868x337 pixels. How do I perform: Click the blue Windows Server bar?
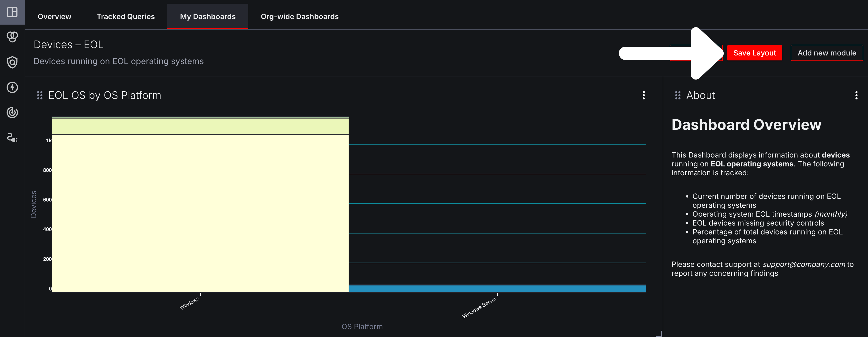497,289
